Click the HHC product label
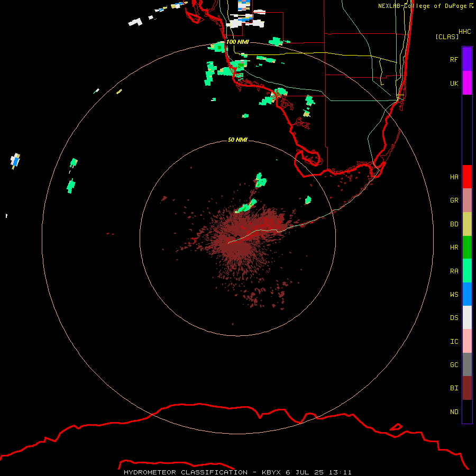The image size is (476, 476). click(x=465, y=32)
